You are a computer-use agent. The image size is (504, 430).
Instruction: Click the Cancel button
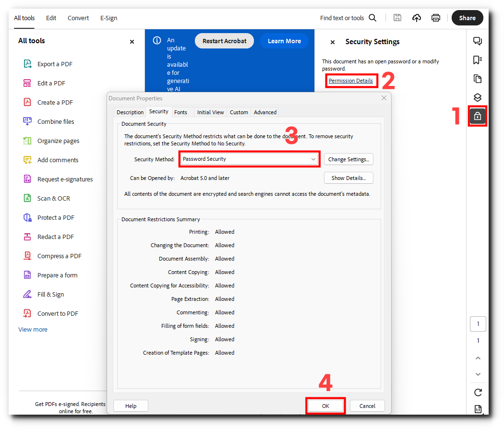(367, 406)
